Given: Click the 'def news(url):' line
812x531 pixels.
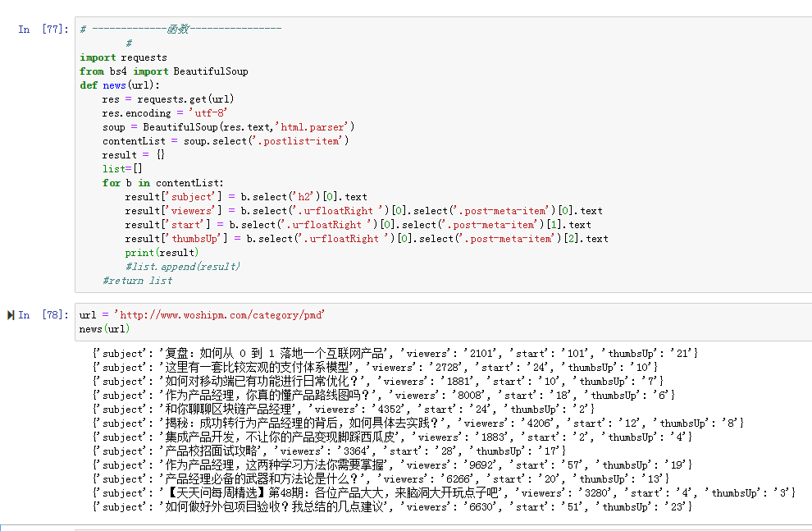Looking at the screenshot, I should pos(120,85).
